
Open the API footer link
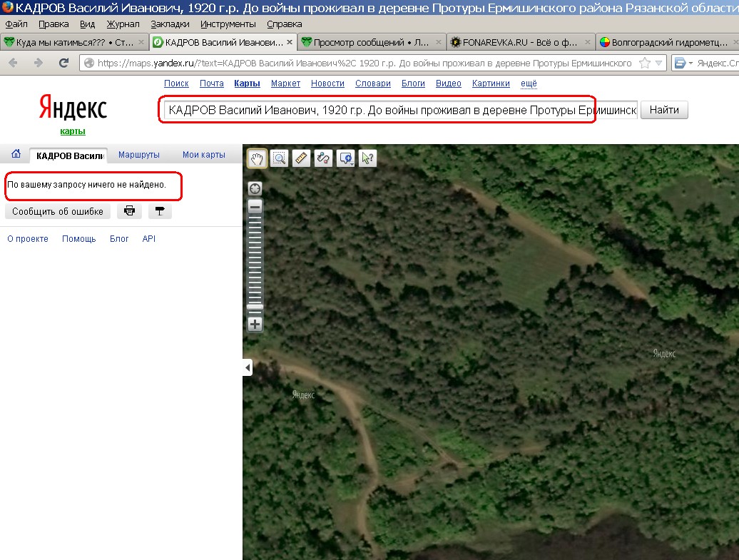(149, 238)
